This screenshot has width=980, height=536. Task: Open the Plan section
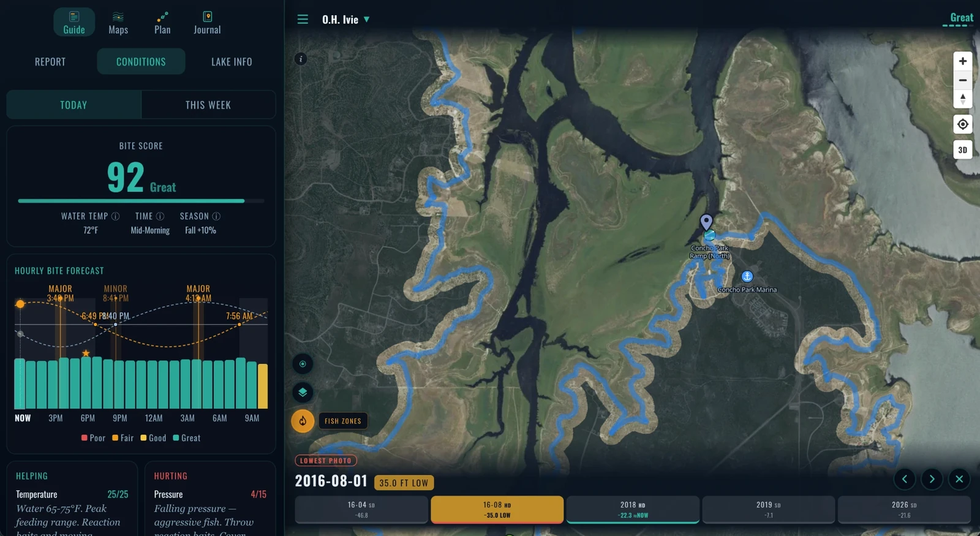click(162, 22)
